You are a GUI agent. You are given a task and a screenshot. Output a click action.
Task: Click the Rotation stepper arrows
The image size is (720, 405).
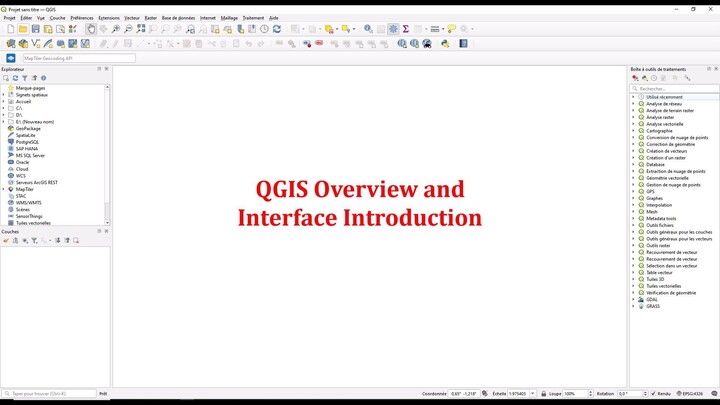(x=645, y=394)
